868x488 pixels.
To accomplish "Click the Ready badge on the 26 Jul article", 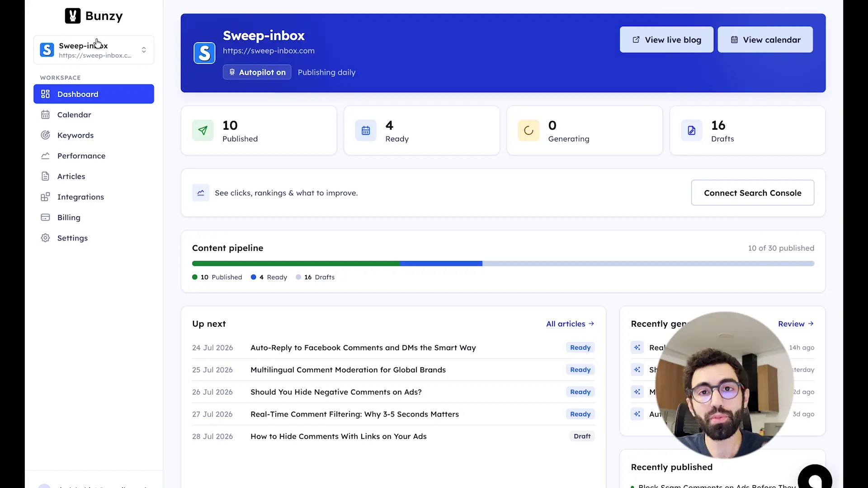I will click(x=580, y=392).
